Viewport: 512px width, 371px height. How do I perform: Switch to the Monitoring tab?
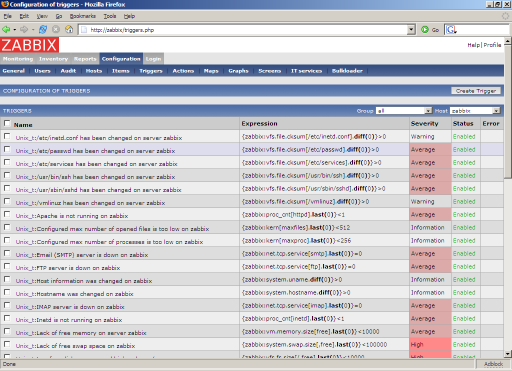[18, 59]
